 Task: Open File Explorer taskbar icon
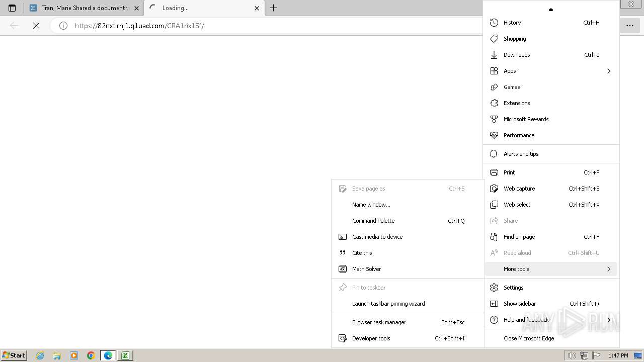click(x=57, y=355)
